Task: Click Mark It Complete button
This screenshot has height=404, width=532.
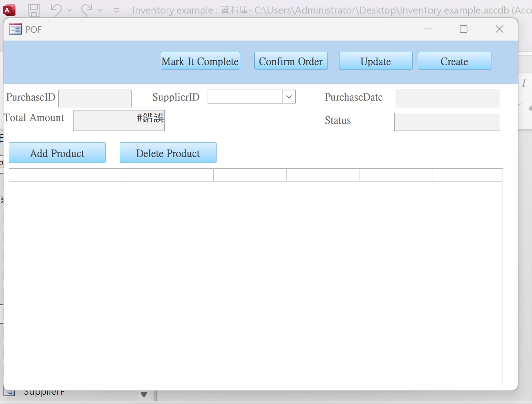Action: click(x=200, y=61)
